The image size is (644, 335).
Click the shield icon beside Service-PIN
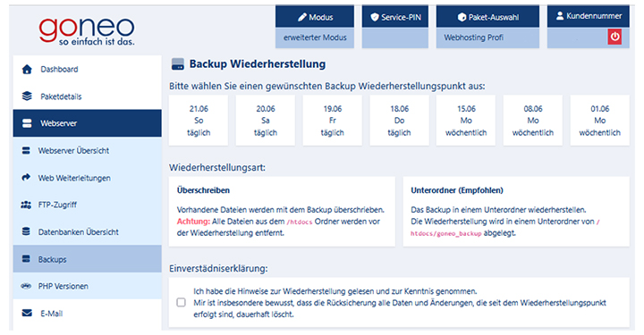[374, 17]
